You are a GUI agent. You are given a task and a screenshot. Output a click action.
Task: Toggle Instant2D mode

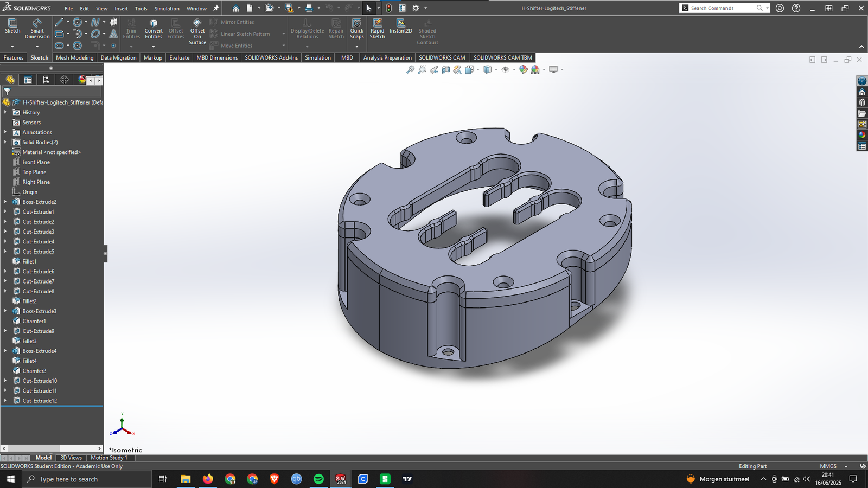[x=400, y=26]
